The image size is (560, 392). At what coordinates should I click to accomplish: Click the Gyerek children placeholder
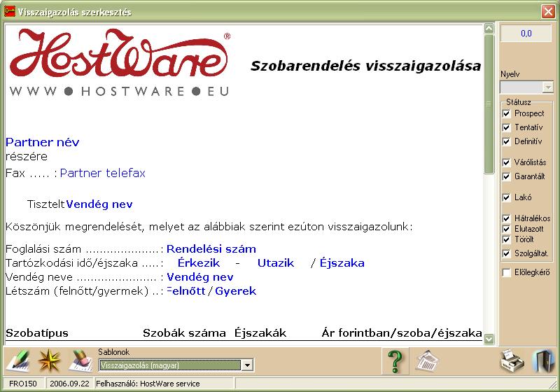pos(236,291)
